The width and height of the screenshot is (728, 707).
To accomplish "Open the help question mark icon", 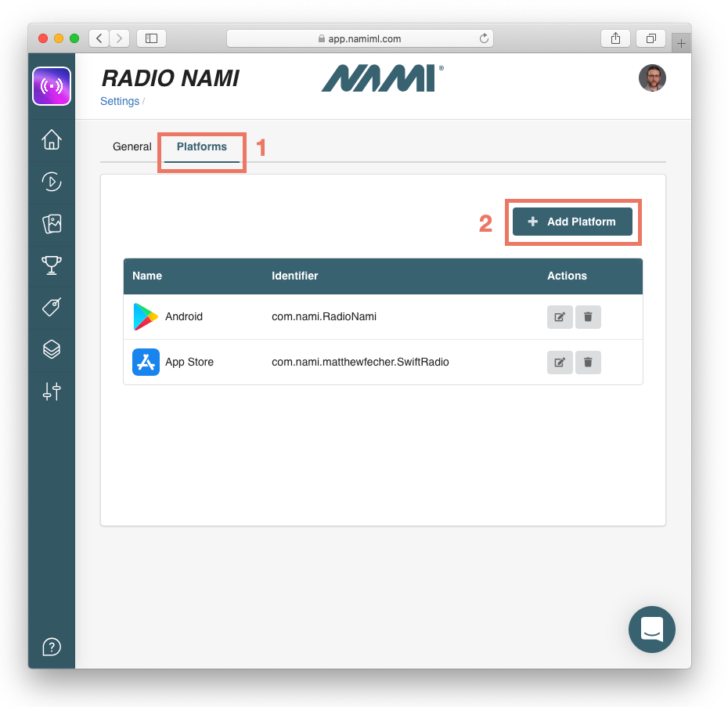I will 52,647.
